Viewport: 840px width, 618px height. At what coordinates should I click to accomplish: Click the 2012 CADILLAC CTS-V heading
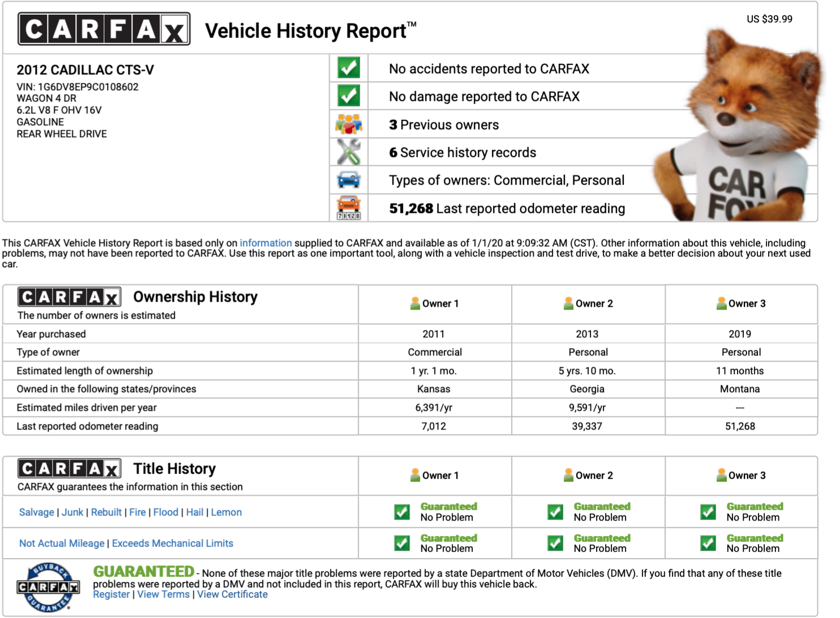click(85, 70)
